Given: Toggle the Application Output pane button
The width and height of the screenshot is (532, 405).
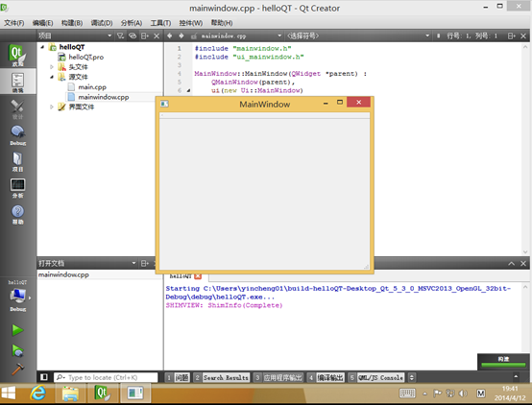Looking at the screenshot, I should click(278, 377).
